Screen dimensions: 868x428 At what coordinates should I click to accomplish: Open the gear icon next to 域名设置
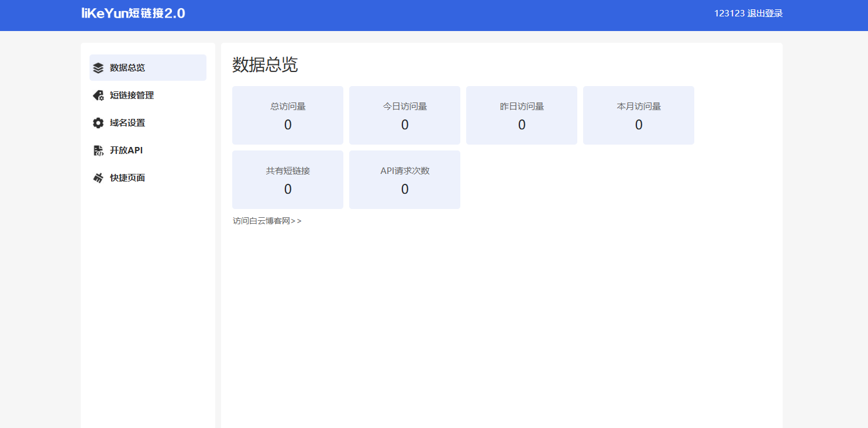point(98,122)
